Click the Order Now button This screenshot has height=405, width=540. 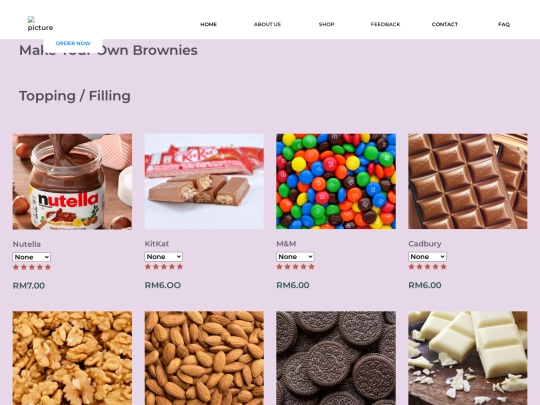[x=73, y=43]
